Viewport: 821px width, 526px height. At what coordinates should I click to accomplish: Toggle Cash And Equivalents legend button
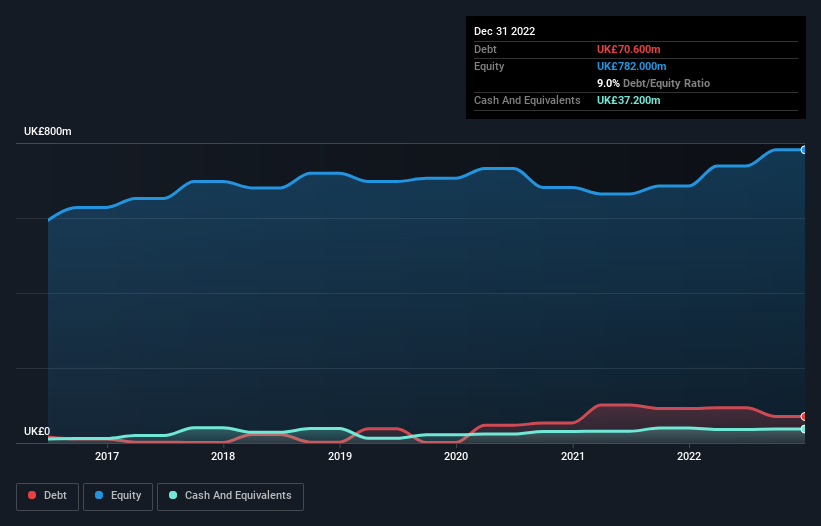pos(230,496)
